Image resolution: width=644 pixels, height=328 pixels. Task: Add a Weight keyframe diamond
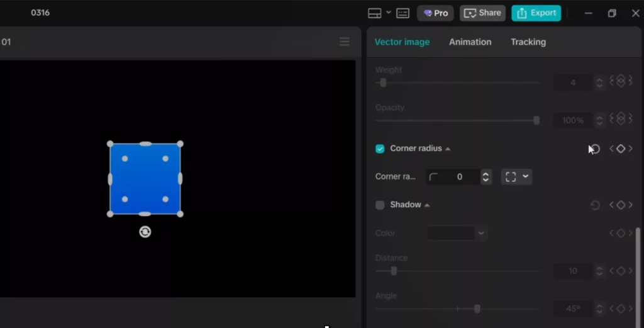(x=621, y=80)
